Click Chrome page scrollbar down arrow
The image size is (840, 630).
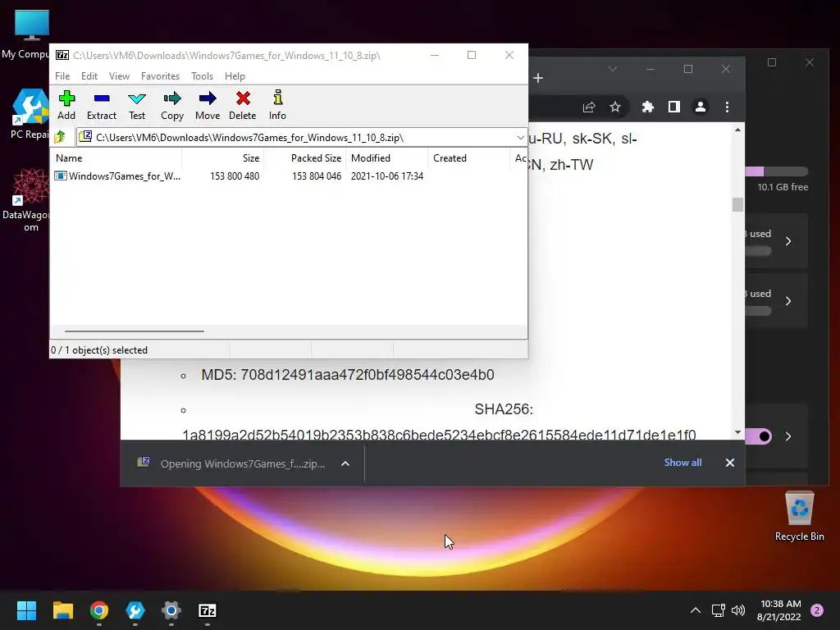pyautogui.click(x=737, y=432)
